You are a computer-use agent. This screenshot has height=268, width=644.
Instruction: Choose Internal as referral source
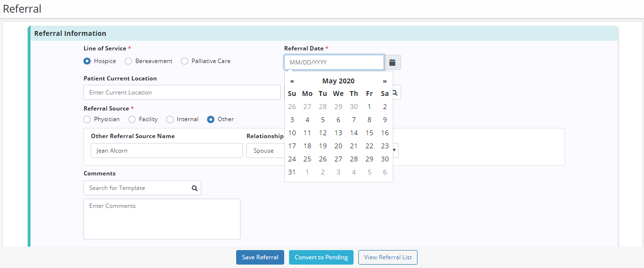[170, 119]
